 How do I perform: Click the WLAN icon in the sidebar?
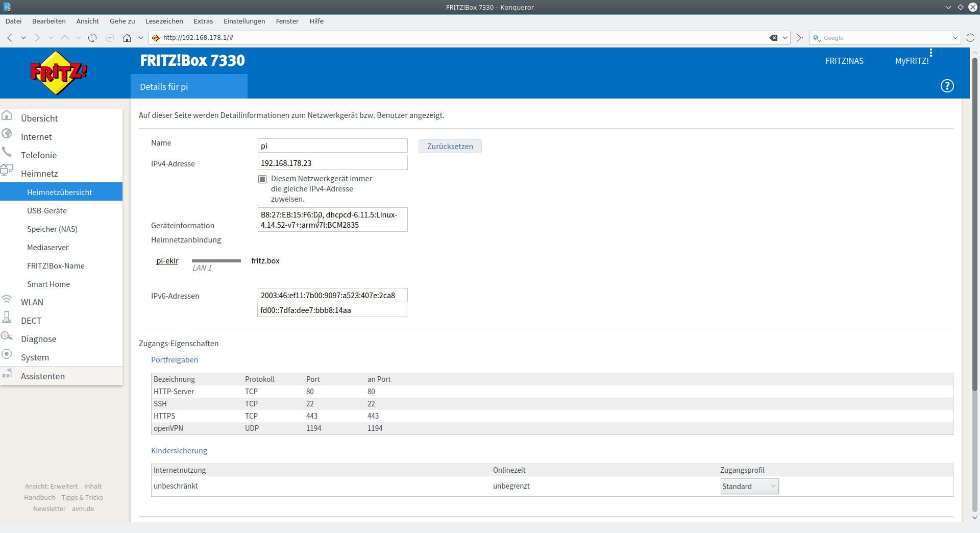point(7,299)
